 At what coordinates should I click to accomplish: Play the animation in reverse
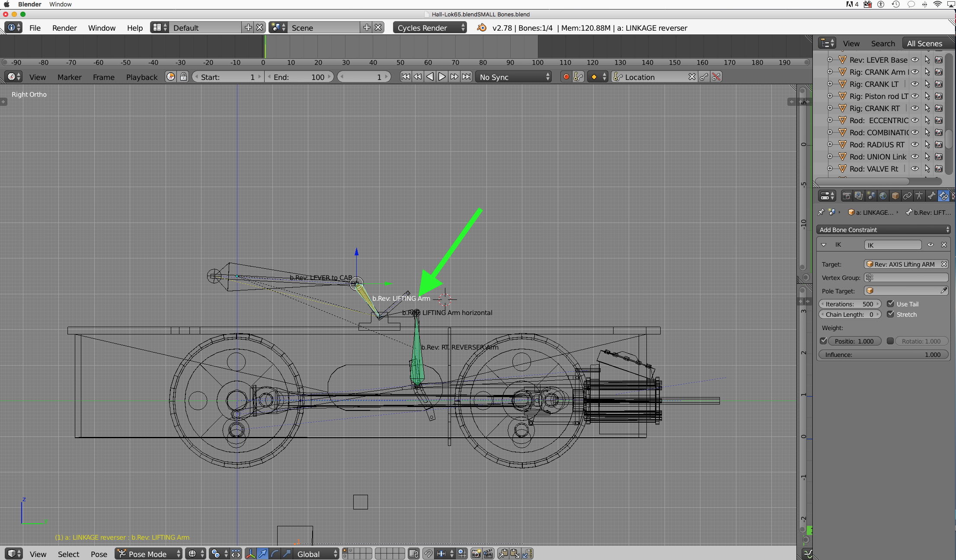point(430,77)
